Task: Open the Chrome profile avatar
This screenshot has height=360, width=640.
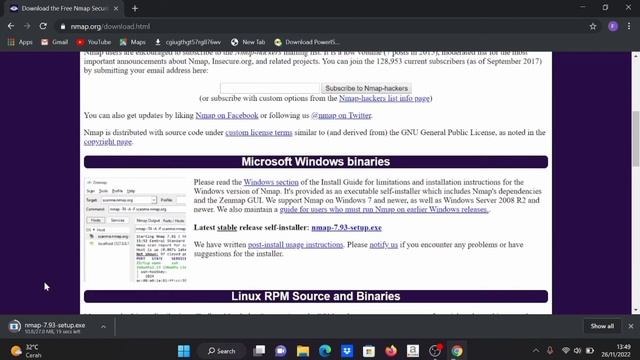Action: pos(613,27)
